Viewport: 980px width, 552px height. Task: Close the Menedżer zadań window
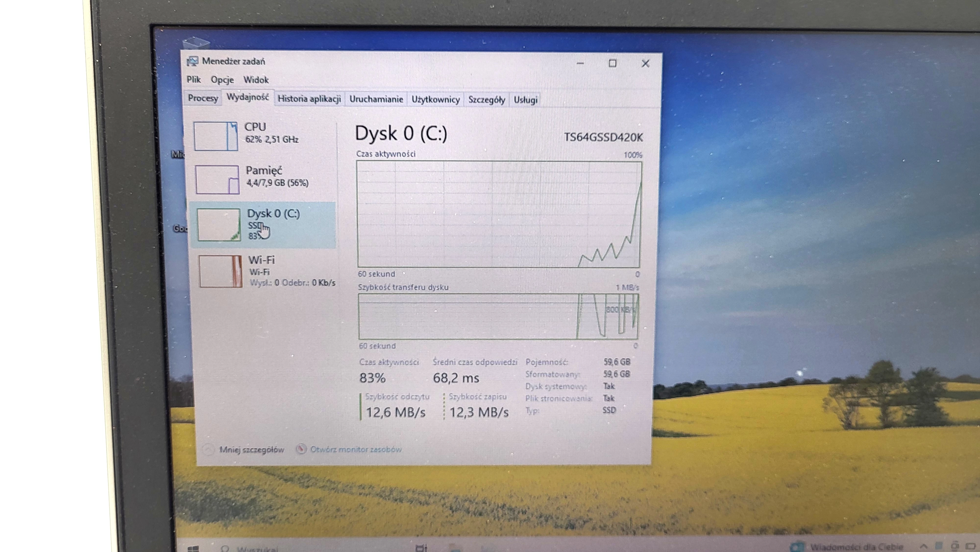coord(645,63)
